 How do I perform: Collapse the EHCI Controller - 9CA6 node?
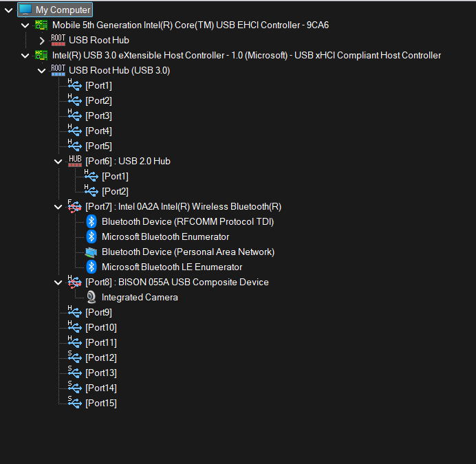[25, 25]
